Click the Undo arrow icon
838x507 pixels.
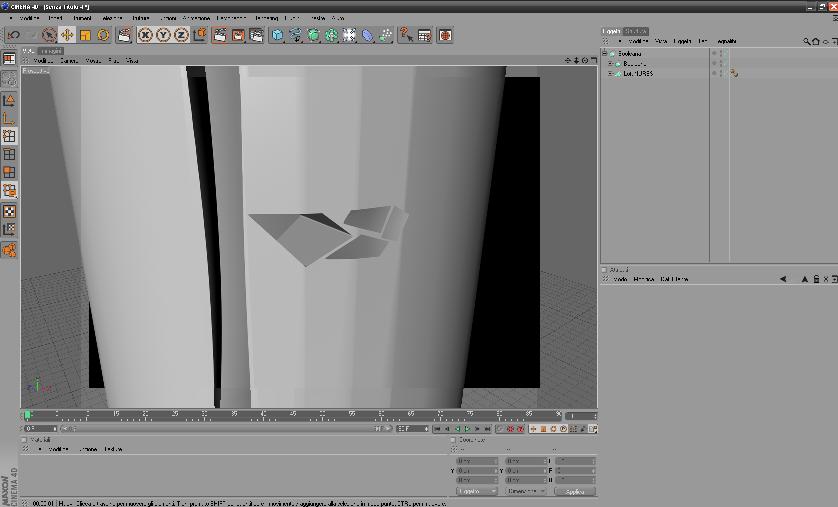pos(14,35)
